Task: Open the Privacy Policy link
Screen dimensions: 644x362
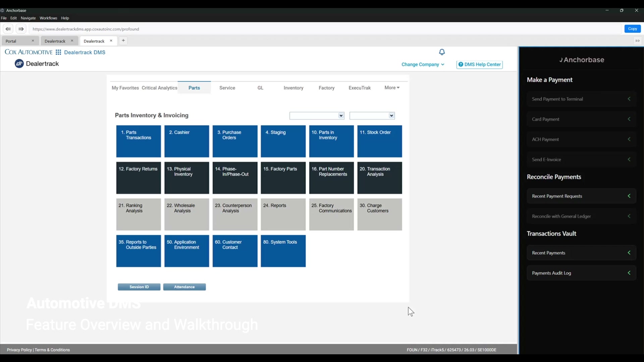Action: pyautogui.click(x=19, y=350)
